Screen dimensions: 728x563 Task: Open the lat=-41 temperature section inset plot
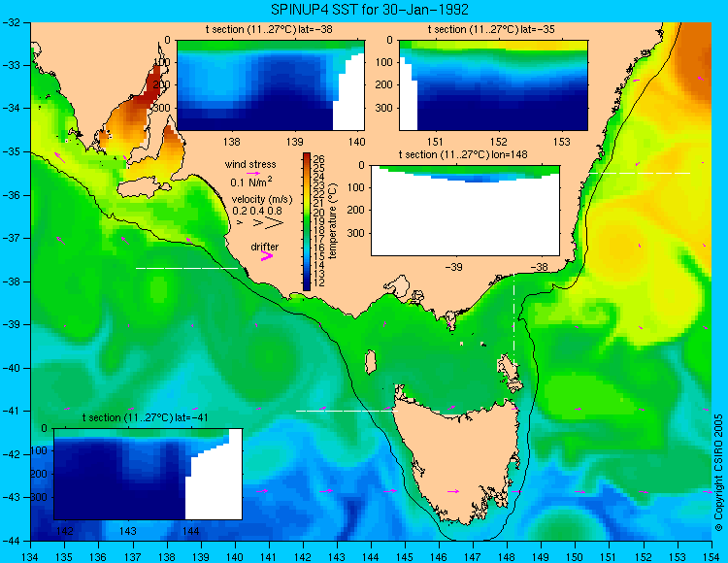pos(148,474)
